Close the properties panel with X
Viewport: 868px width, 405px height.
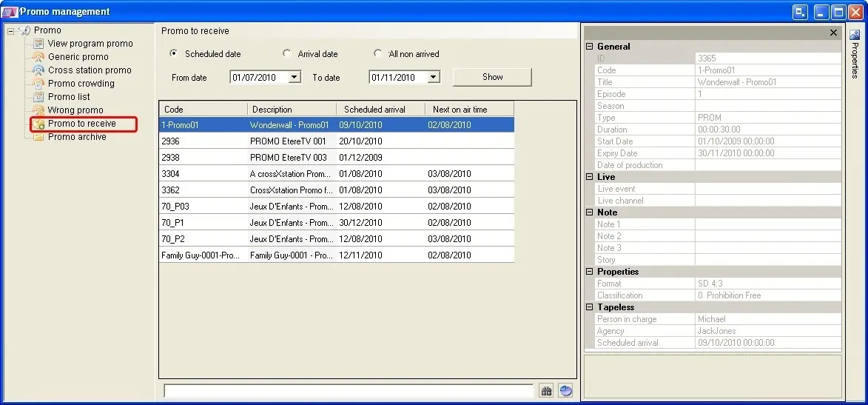[833, 33]
